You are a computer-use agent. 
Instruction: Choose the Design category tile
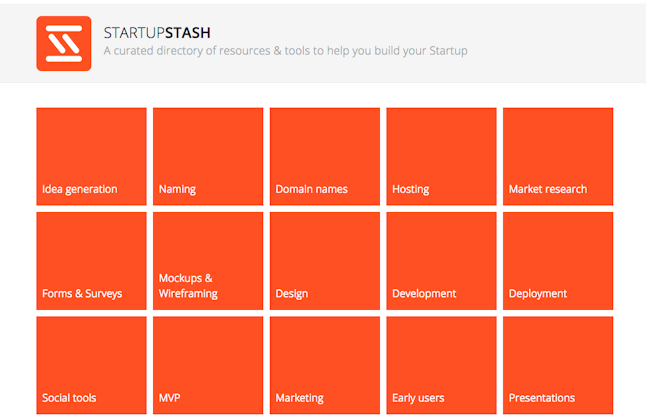click(325, 261)
